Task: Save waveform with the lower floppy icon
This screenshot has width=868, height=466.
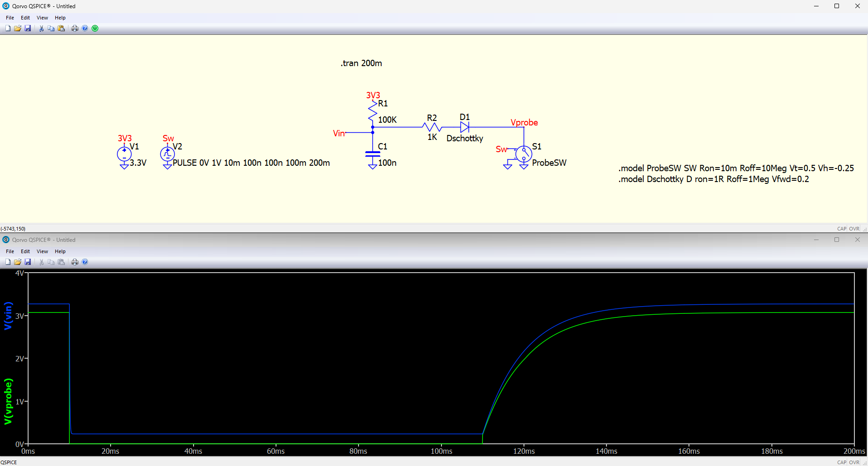Action: (x=28, y=262)
